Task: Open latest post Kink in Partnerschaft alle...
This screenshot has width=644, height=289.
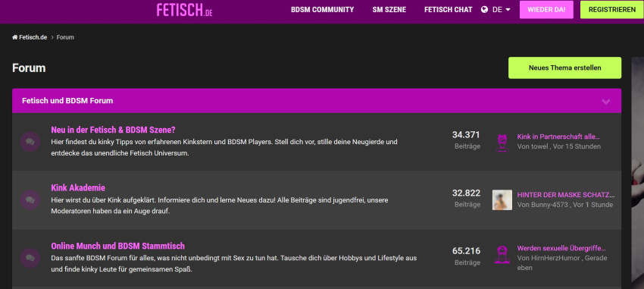Action: (558, 137)
